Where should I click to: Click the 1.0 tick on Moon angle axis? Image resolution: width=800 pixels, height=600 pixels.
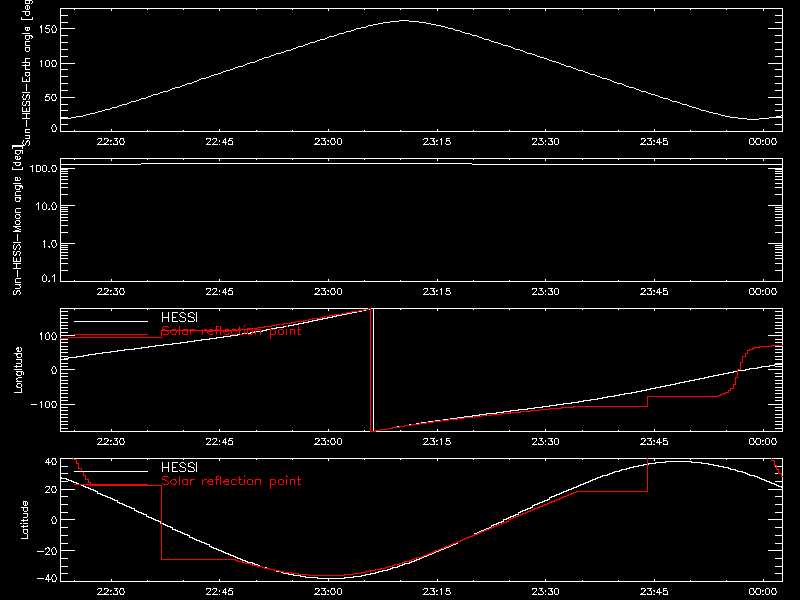[49, 244]
